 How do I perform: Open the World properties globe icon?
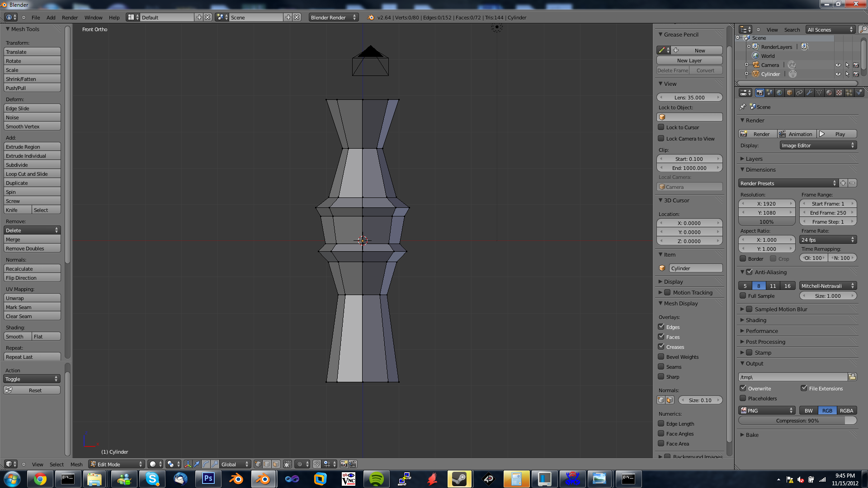tap(779, 93)
